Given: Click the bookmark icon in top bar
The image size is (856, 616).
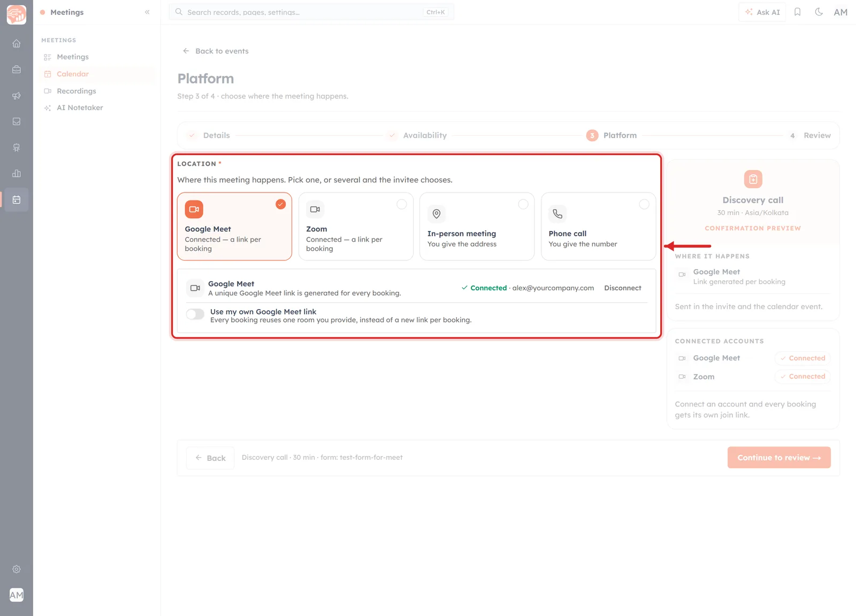Looking at the screenshot, I should (x=797, y=12).
